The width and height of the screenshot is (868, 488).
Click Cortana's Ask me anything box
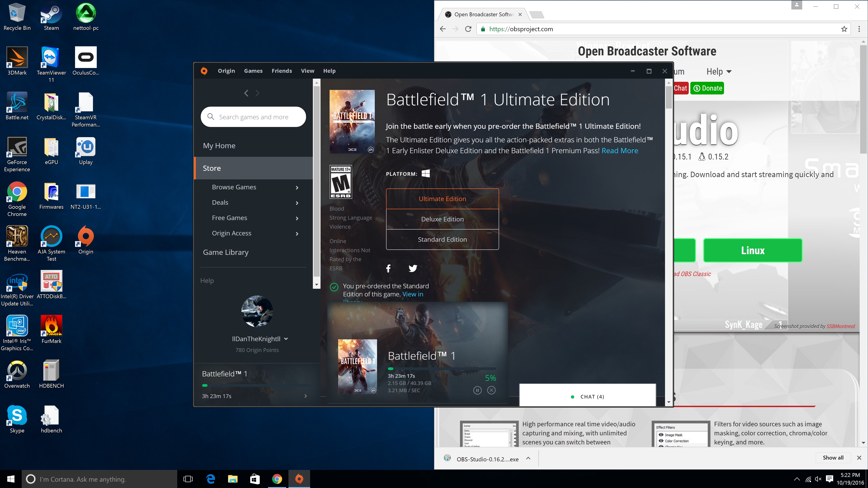coord(99,479)
